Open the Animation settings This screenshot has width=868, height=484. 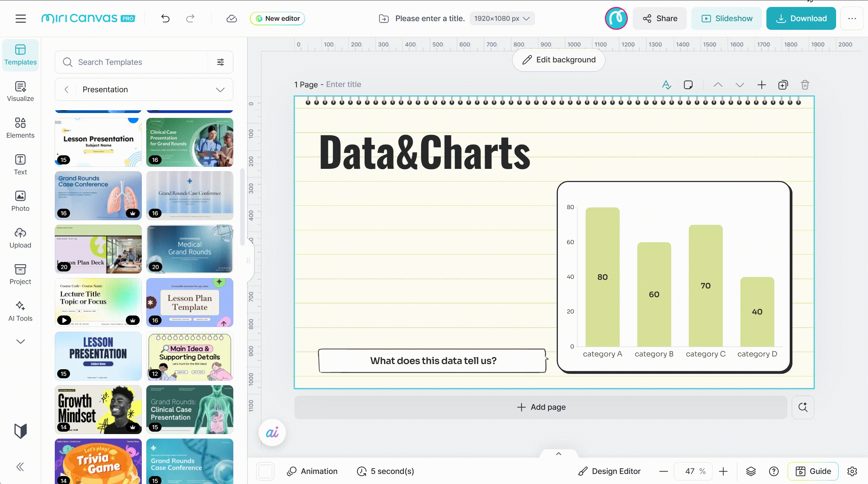tap(312, 471)
